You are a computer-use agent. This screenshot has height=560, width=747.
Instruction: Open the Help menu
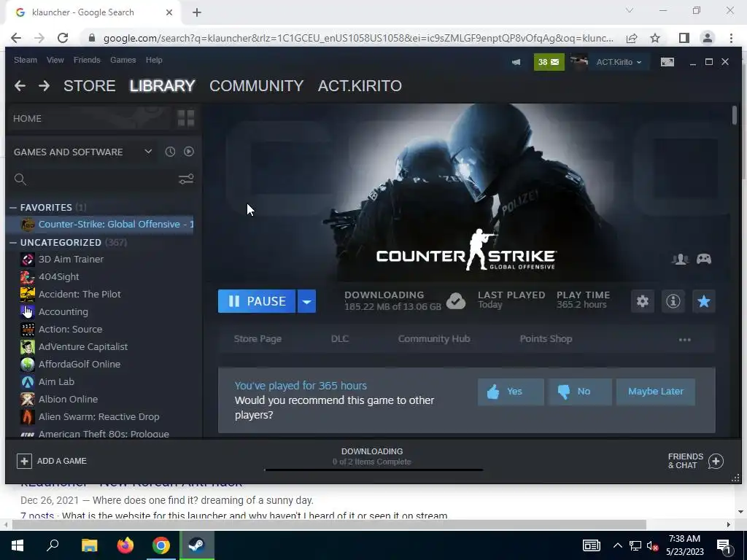154,60
